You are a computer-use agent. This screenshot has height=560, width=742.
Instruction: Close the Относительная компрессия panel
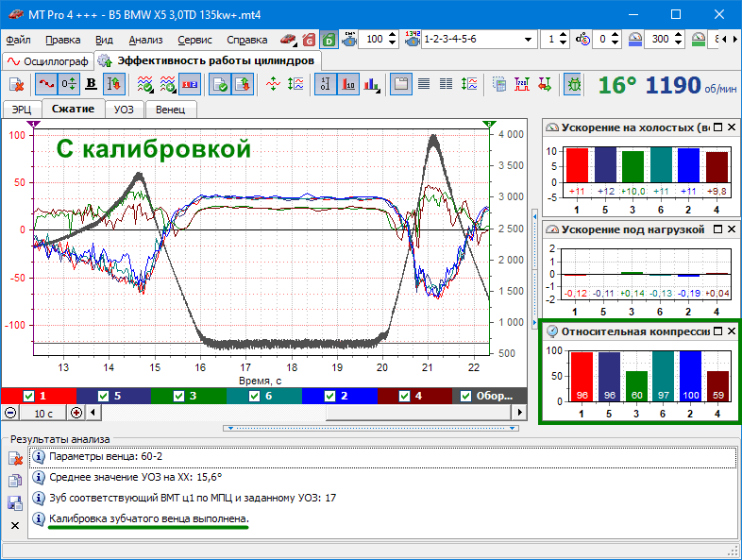(x=732, y=331)
